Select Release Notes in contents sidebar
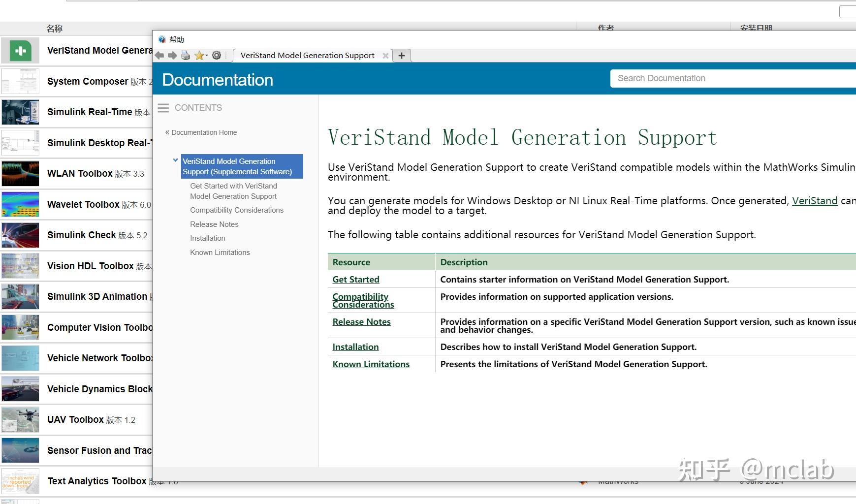856x504 pixels. pyautogui.click(x=214, y=224)
